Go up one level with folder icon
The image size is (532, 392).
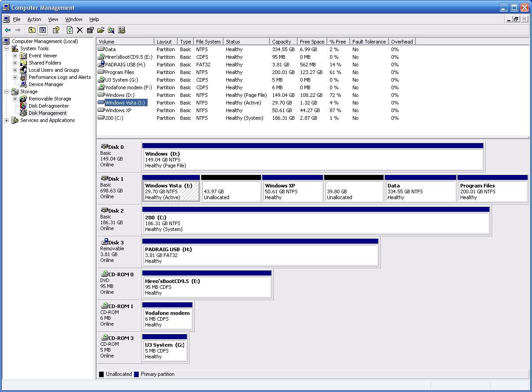pos(32,30)
